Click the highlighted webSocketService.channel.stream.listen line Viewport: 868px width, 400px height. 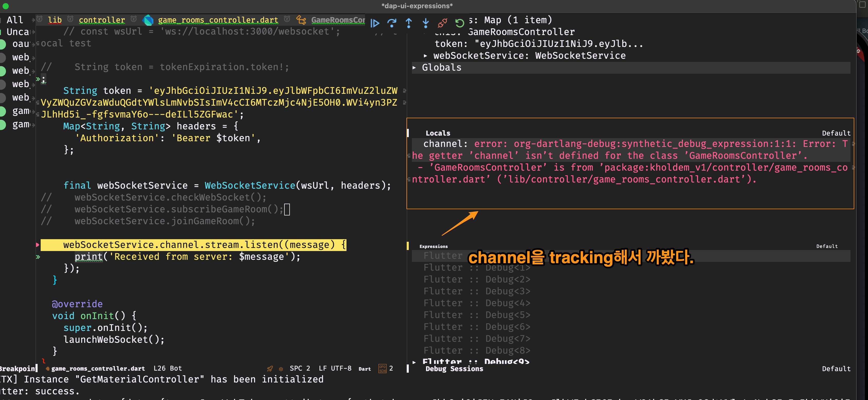(193, 245)
